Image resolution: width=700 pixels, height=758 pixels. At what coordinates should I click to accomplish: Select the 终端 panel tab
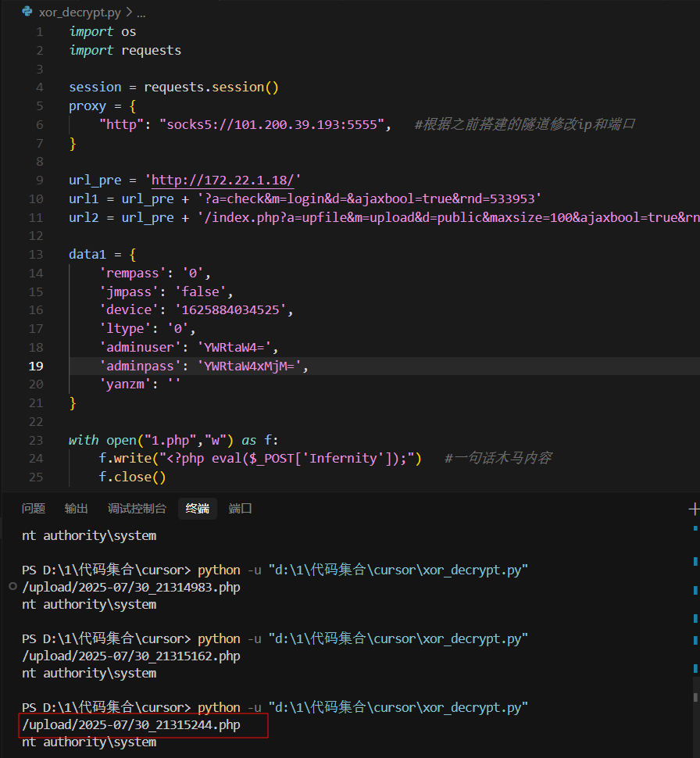click(197, 509)
